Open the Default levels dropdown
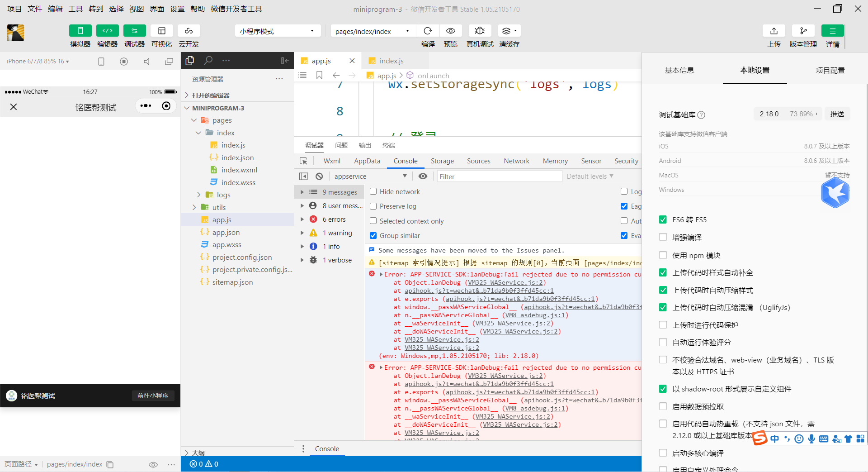 tap(590, 176)
